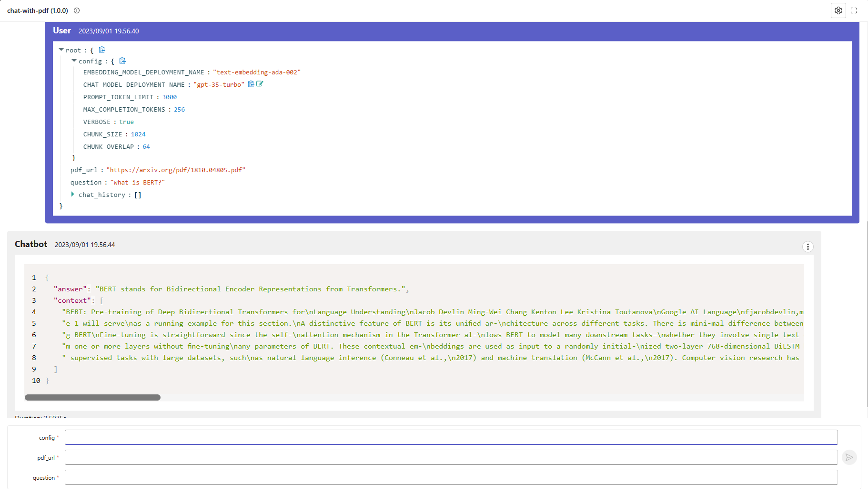Screen dimensions: 868x495
Task: Click the chat-with-pdf (1.0.0) title
Action: [x=38, y=10]
